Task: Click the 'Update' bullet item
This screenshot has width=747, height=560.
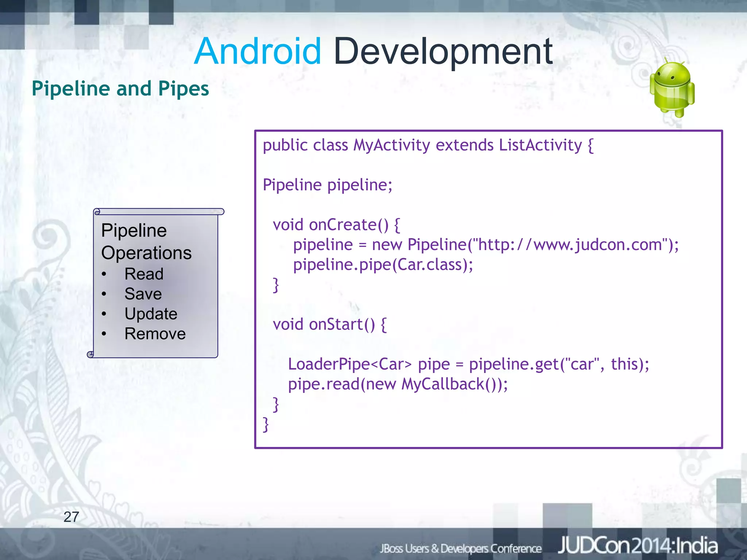Action: coord(151,314)
